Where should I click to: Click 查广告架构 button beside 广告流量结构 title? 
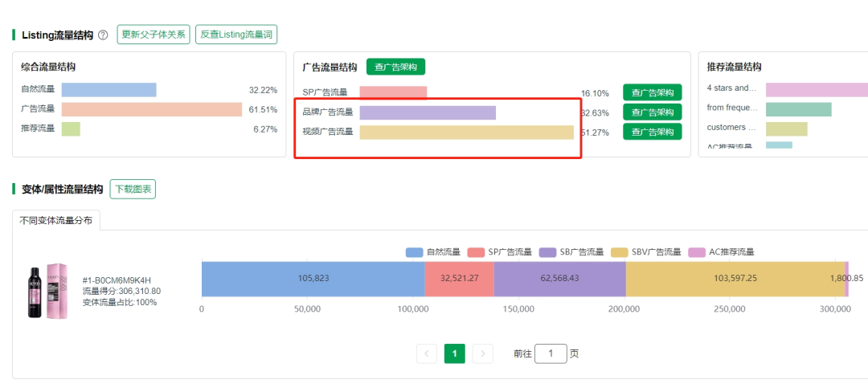[395, 67]
